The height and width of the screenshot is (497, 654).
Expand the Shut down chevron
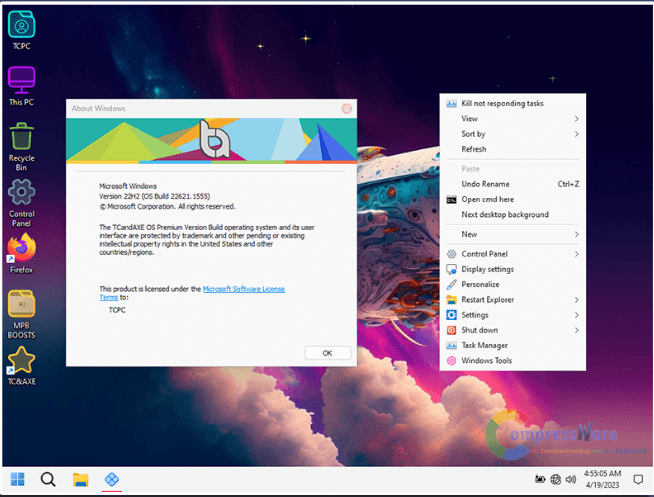point(576,330)
